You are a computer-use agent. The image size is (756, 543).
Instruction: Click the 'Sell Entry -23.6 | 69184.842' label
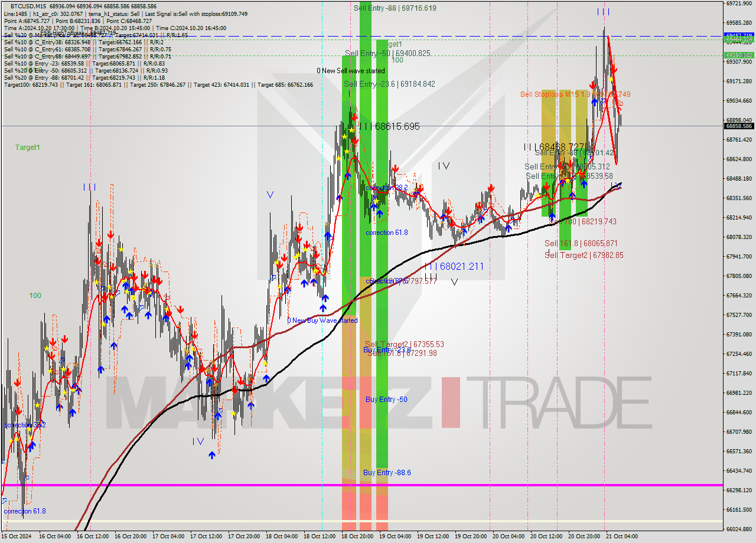pyautogui.click(x=389, y=84)
